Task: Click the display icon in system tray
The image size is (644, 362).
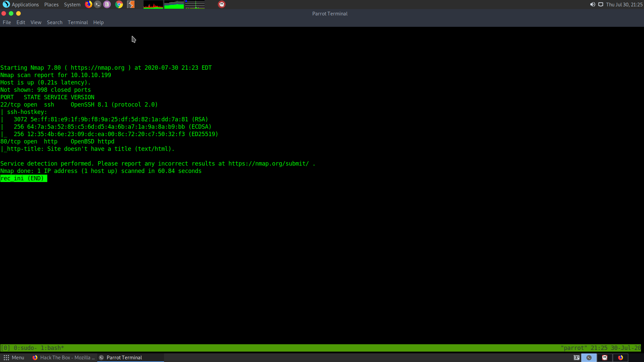Action: (601, 4)
